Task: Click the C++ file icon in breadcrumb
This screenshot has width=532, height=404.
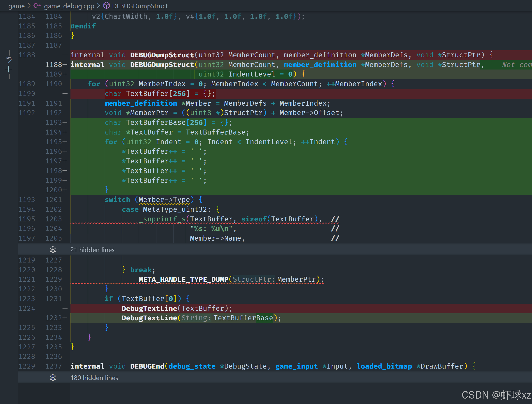Action: 37,6
